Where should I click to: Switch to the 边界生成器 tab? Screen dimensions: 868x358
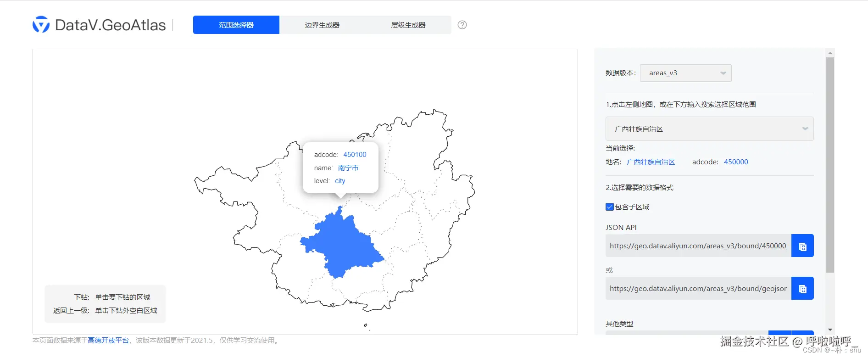[x=322, y=25]
